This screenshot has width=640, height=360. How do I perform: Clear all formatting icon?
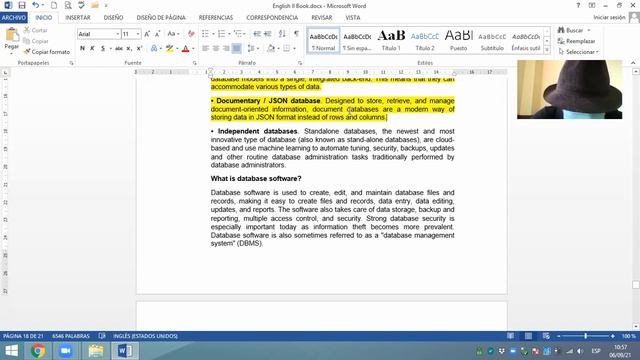tap(191, 34)
